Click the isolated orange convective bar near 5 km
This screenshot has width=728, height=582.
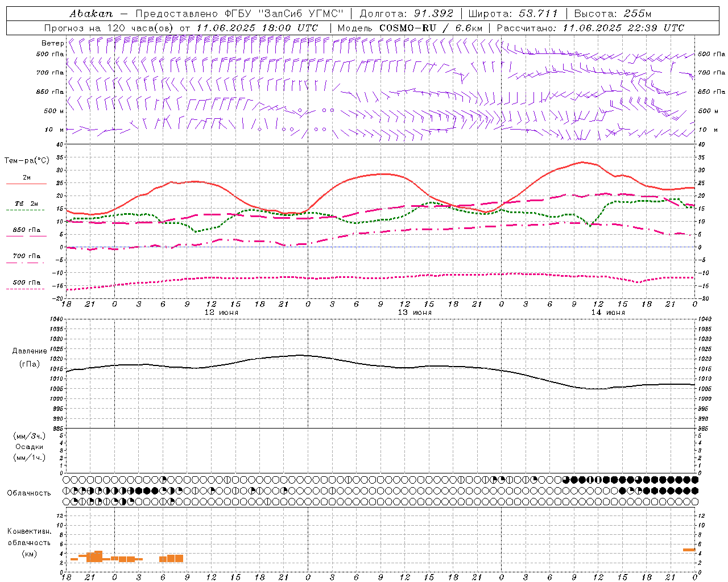point(689,550)
